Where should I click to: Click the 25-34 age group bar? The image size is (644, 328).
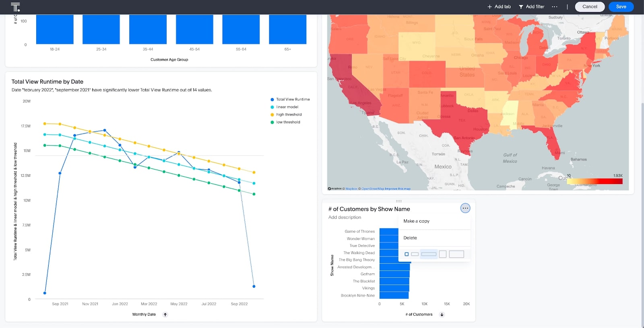[101, 29]
